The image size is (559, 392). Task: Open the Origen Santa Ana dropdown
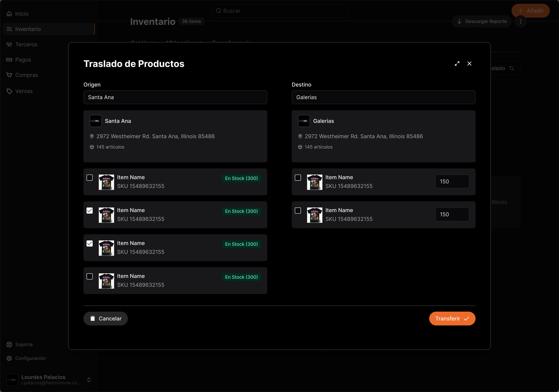click(x=175, y=97)
